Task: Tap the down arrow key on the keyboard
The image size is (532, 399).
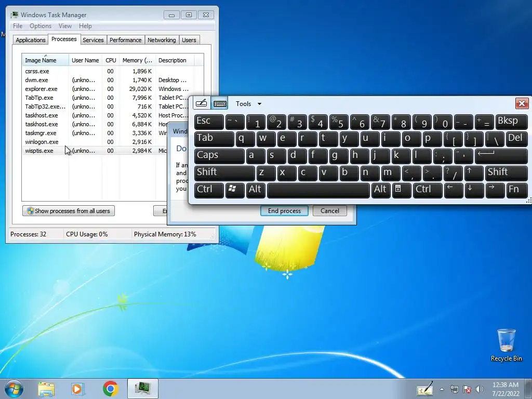Action: point(474,190)
